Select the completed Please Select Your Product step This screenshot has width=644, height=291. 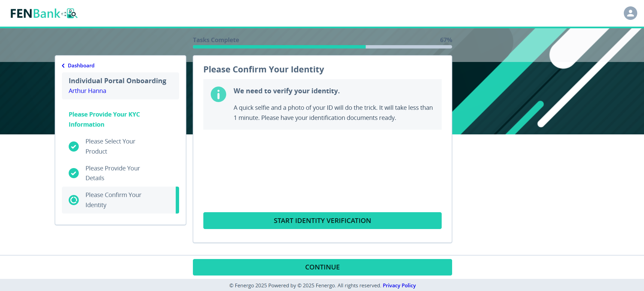click(110, 146)
